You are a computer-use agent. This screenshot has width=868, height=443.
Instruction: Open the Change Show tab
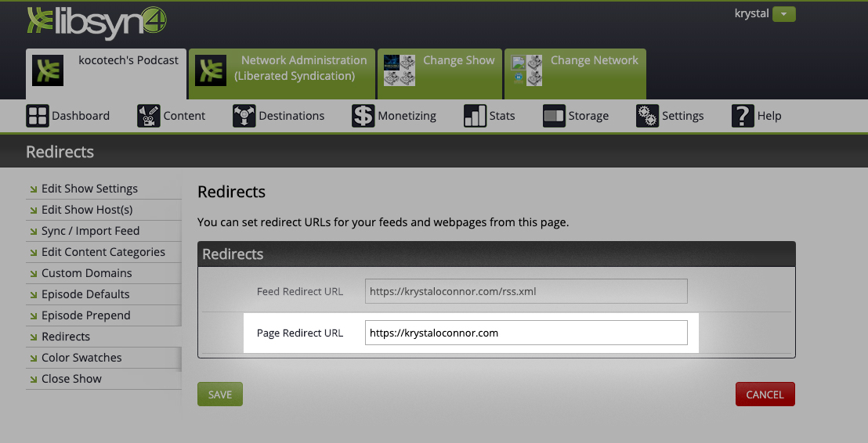(x=439, y=74)
